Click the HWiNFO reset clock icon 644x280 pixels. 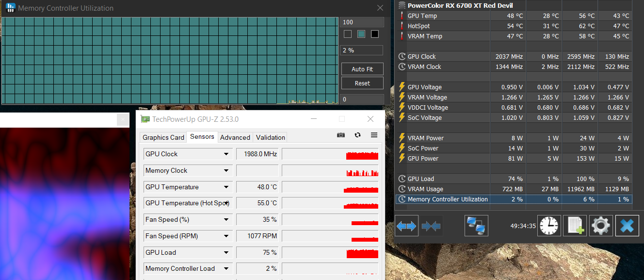(549, 226)
